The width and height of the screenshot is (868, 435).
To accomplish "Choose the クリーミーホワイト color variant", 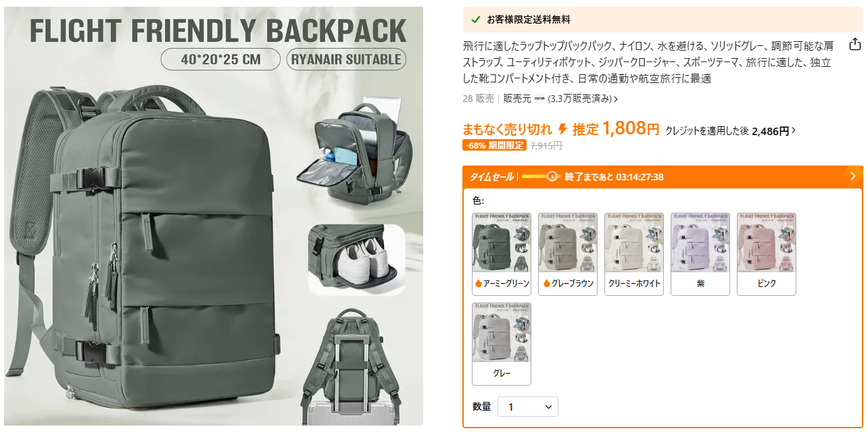I will [634, 254].
